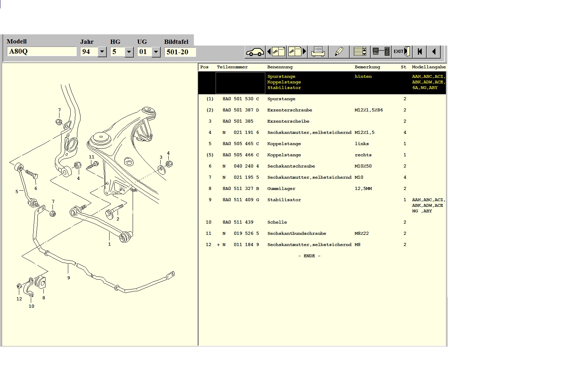The width and height of the screenshot is (588, 368).
Task: Click diagram callout number 6 bolt
Action: [x=36, y=189]
